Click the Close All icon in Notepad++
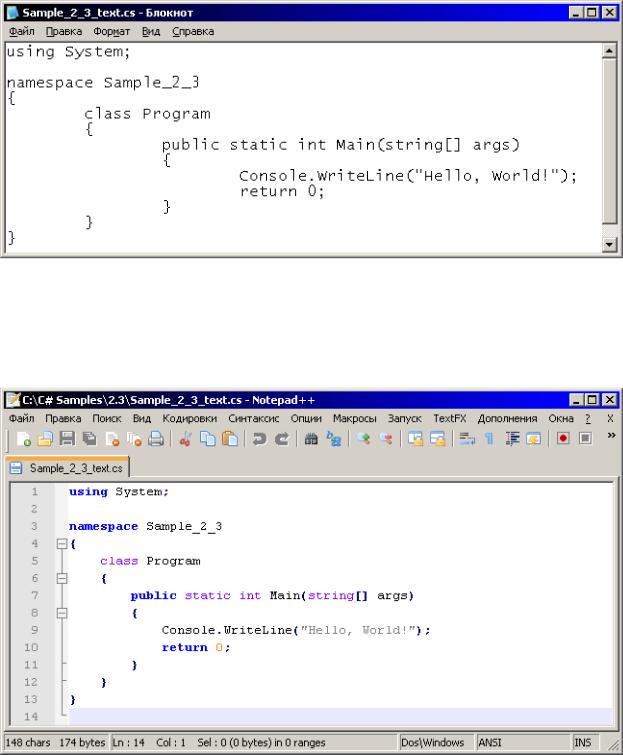 pyautogui.click(x=134, y=439)
